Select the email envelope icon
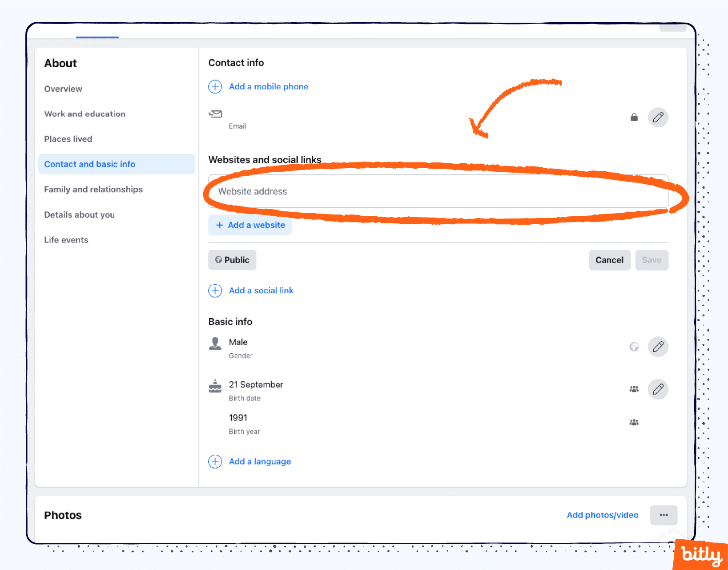The height and width of the screenshot is (570, 728). pyautogui.click(x=215, y=114)
